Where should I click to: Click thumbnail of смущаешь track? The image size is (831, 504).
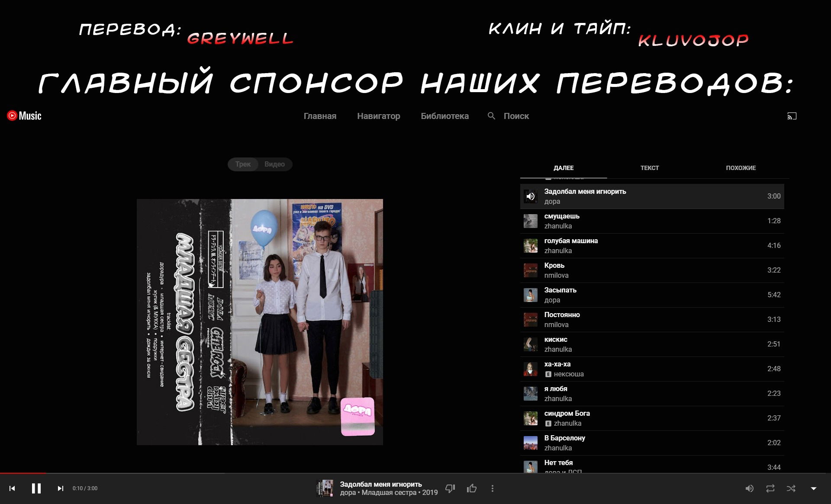531,221
